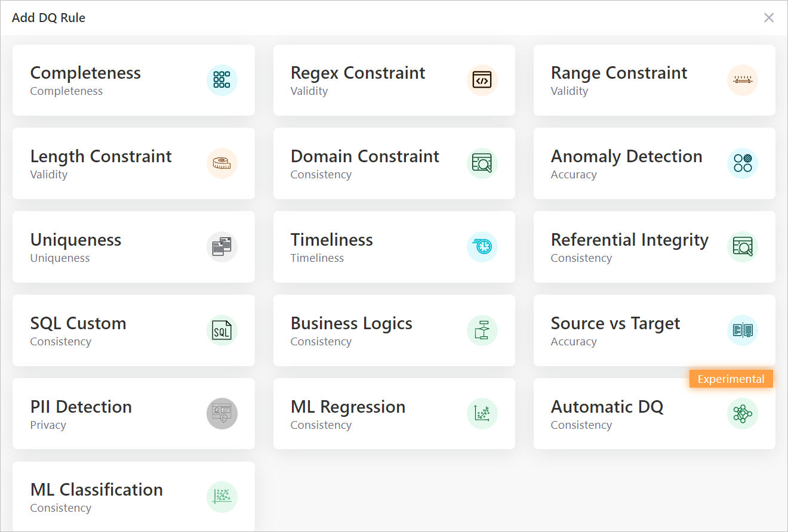788x532 pixels.
Task: Click the ML Classification chart icon
Action: pyautogui.click(x=222, y=497)
